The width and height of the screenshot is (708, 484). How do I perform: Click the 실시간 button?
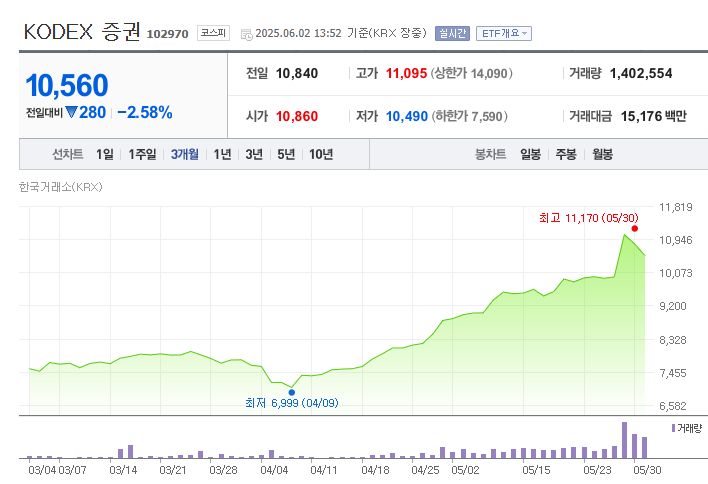pyautogui.click(x=452, y=33)
